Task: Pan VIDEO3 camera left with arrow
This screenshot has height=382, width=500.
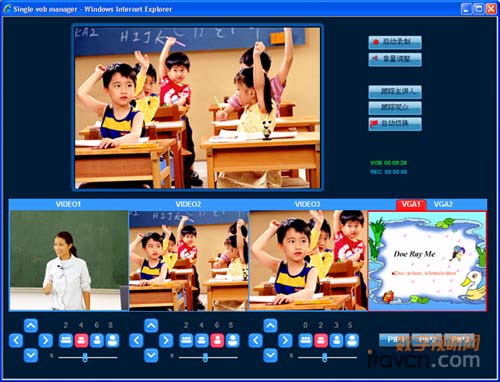Action: (256, 340)
